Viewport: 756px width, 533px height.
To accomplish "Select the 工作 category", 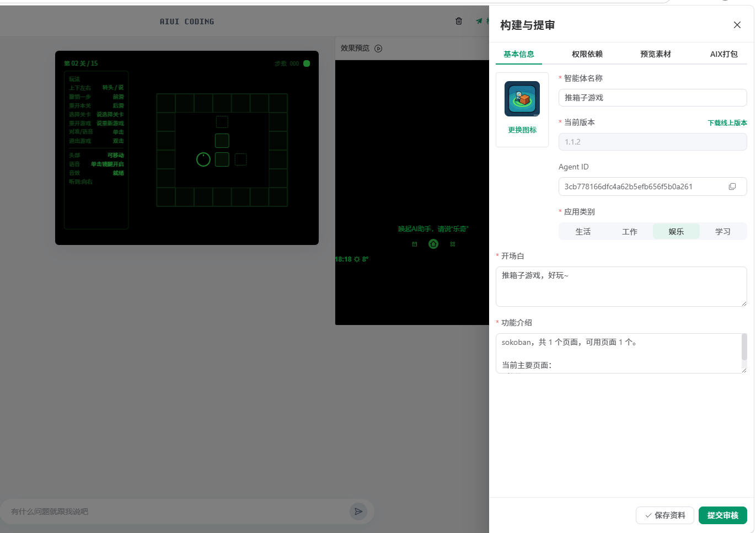I will 629,232.
